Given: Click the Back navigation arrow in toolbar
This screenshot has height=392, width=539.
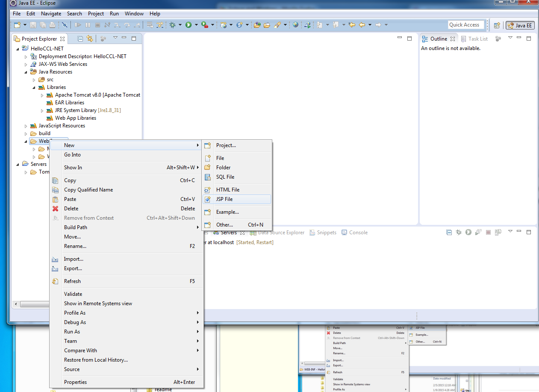Looking at the screenshot, I should click(x=362, y=25).
